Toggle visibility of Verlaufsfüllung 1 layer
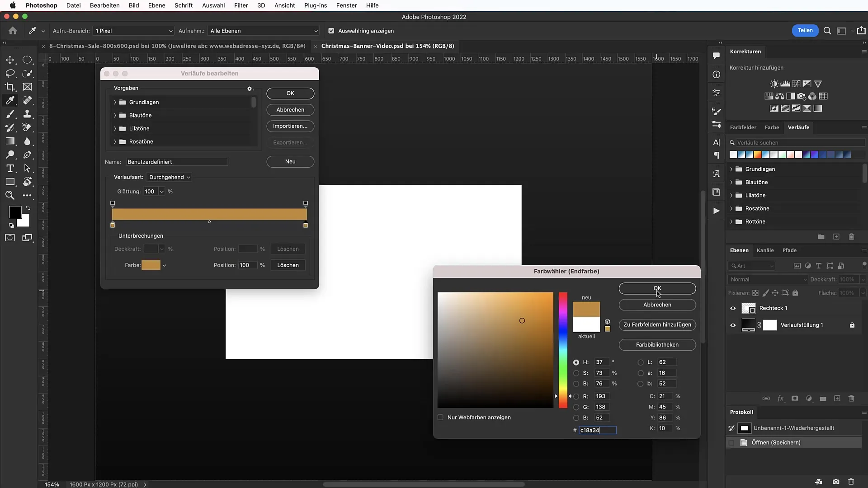 733,325
